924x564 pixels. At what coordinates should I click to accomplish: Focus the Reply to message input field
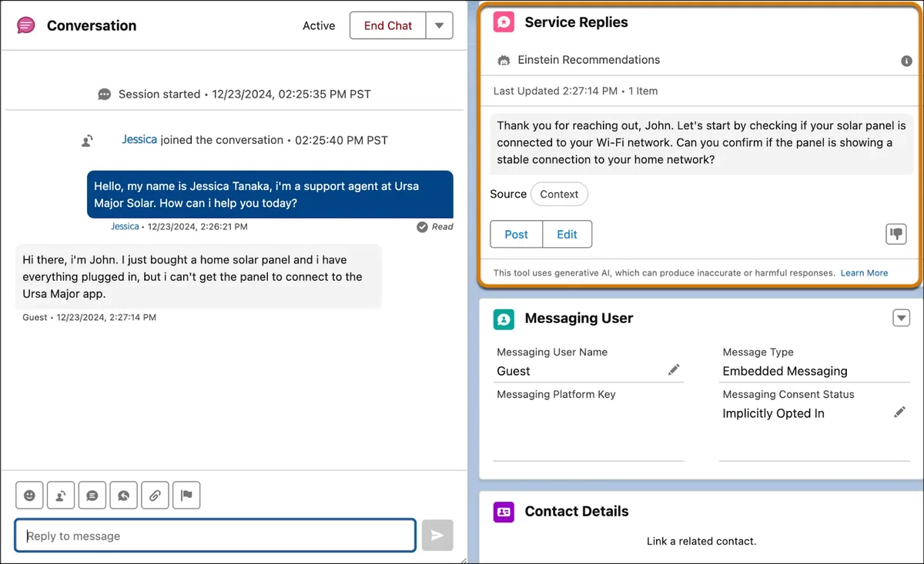pos(216,536)
